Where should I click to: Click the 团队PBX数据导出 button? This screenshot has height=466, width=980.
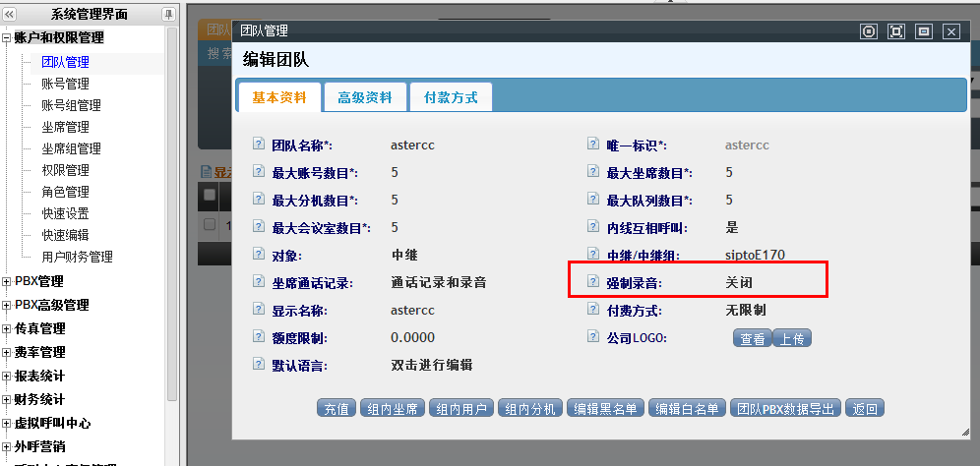[x=787, y=409]
